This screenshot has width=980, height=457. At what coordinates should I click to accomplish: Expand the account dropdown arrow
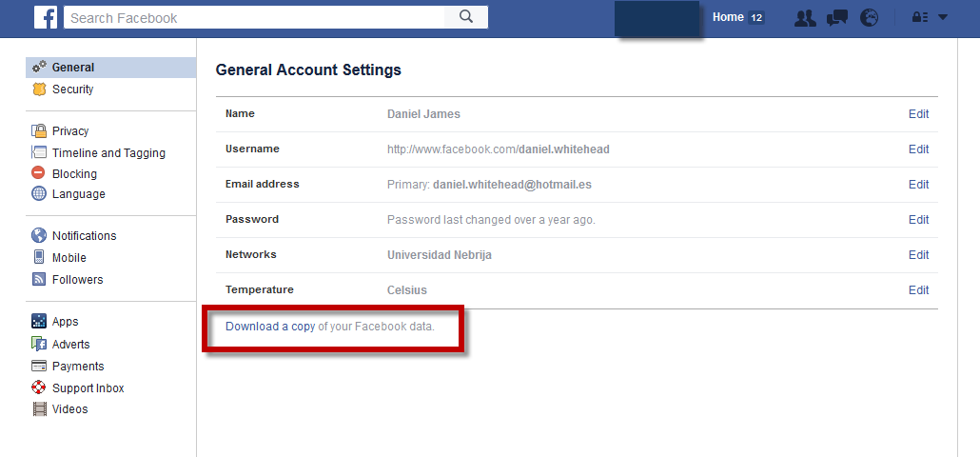click(x=943, y=17)
